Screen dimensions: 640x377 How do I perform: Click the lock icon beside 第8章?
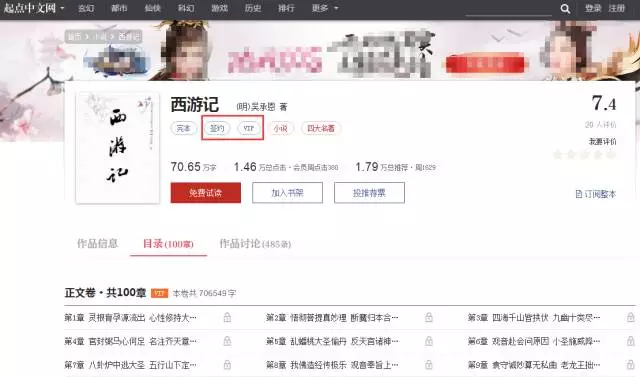point(429,364)
